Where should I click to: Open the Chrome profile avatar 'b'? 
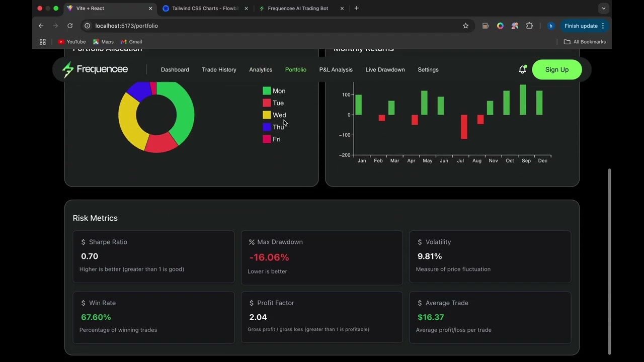tap(550, 26)
